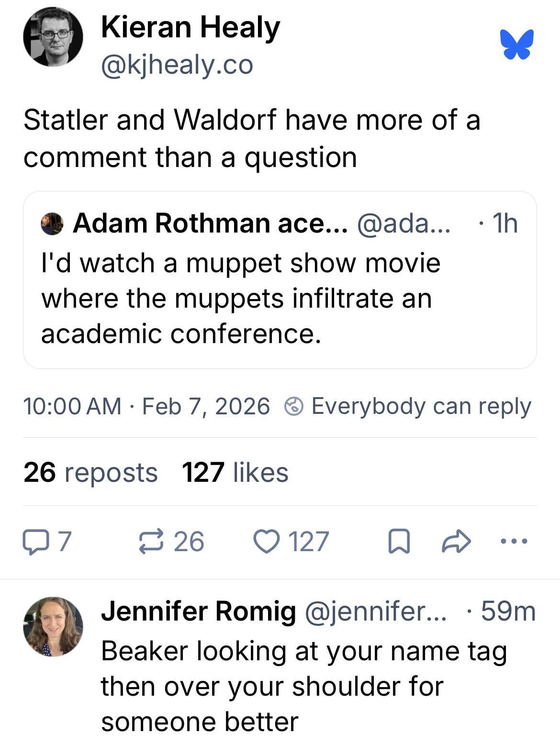This screenshot has height=744, width=560.
Task: Open the @kjhealy.co handle link
Action: click(x=177, y=65)
